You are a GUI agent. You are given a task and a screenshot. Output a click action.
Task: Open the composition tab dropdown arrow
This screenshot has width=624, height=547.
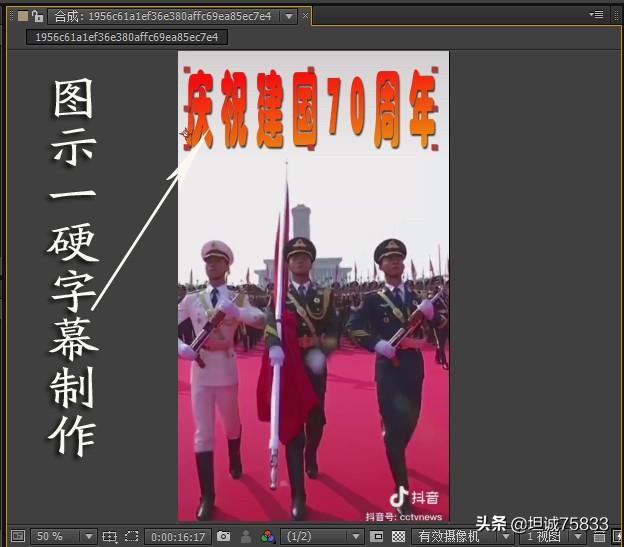point(289,16)
